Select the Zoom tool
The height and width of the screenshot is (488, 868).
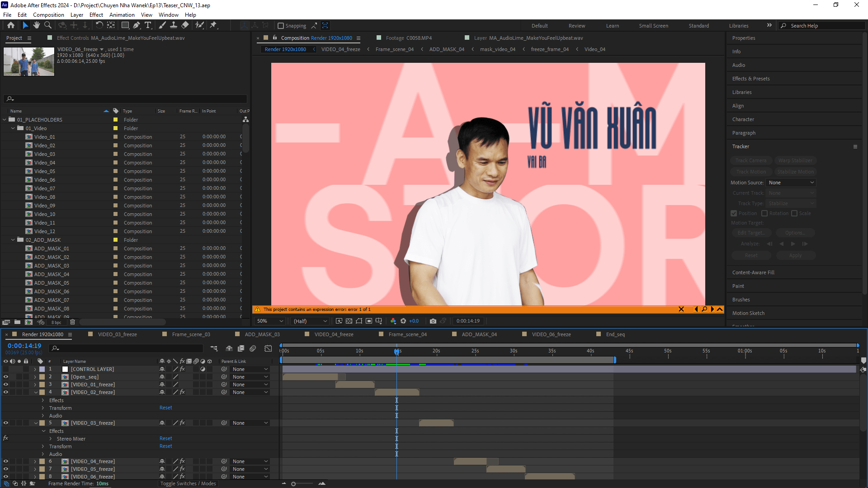coord(47,25)
